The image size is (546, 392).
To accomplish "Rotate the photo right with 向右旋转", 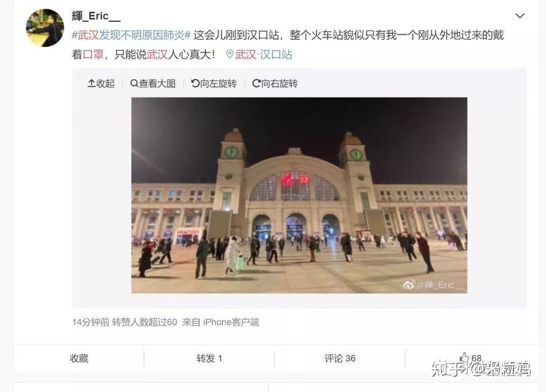I will pyautogui.click(x=275, y=83).
